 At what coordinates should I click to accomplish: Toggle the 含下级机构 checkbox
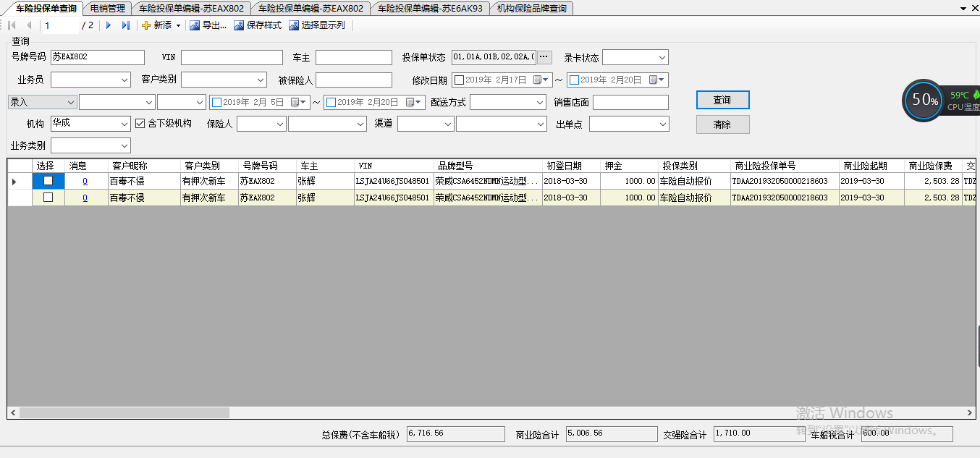140,124
